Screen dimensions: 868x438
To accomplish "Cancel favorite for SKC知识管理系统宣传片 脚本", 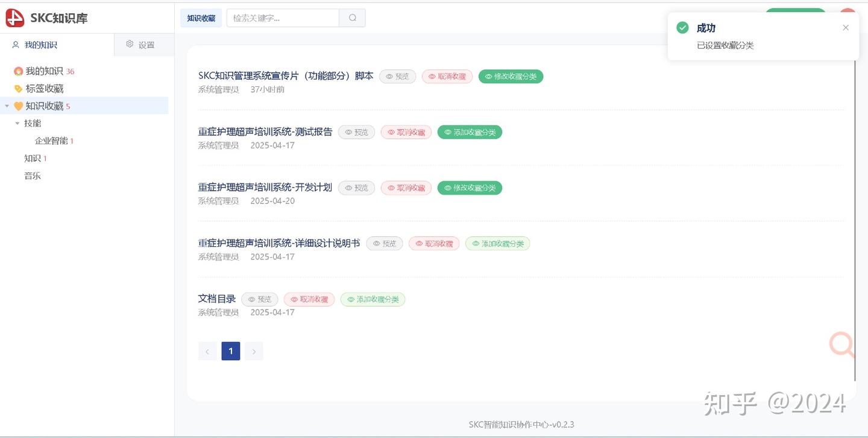I will point(447,77).
